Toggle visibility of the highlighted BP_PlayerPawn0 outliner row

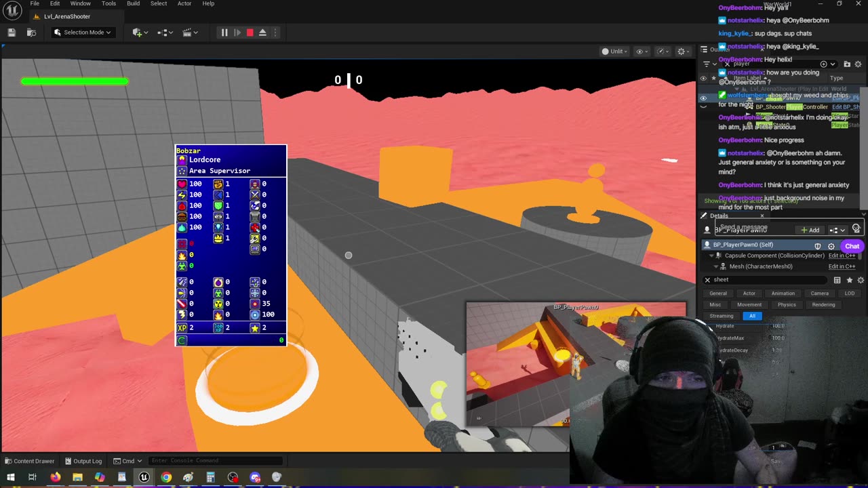pyautogui.click(x=703, y=98)
